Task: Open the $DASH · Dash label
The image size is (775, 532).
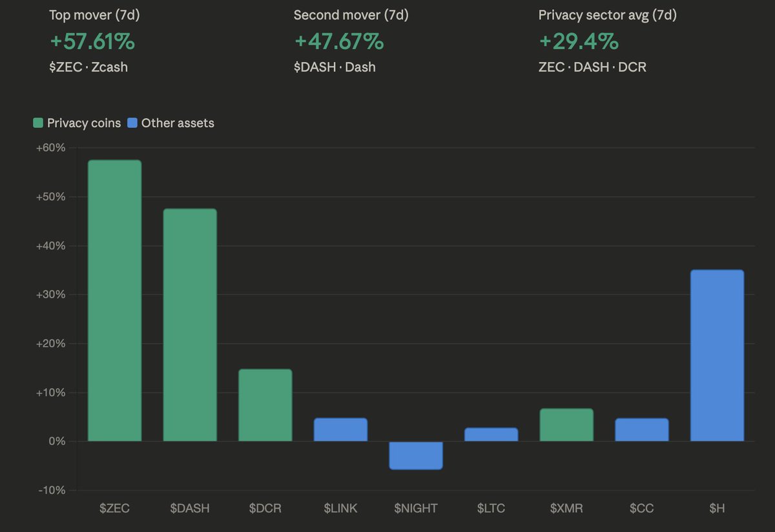Action: pos(335,66)
